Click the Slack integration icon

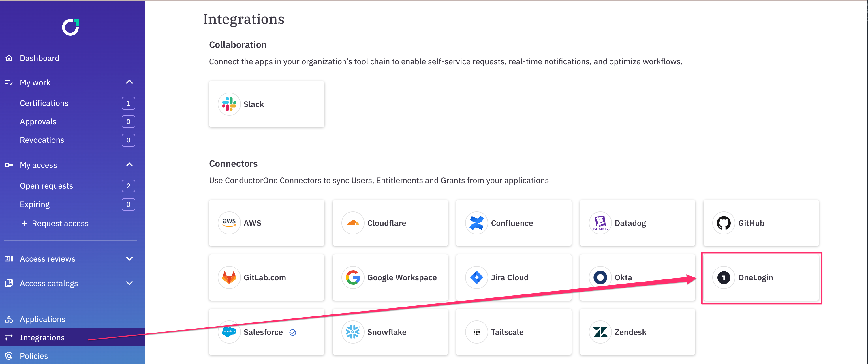click(229, 104)
